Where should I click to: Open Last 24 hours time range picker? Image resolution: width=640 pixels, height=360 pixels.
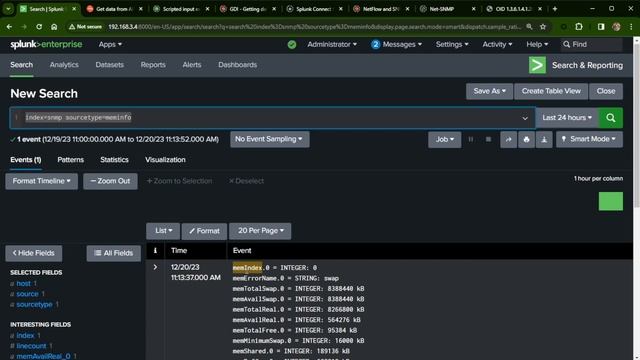pyautogui.click(x=567, y=118)
